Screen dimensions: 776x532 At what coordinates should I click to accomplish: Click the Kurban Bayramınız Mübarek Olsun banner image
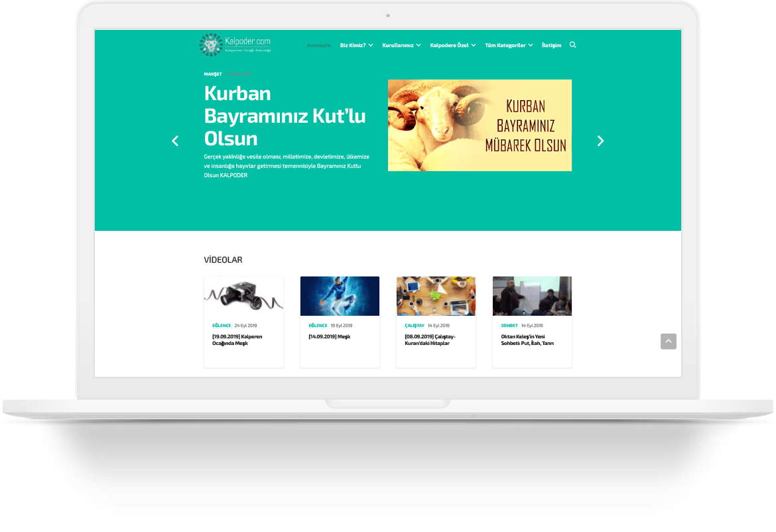pos(480,125)
